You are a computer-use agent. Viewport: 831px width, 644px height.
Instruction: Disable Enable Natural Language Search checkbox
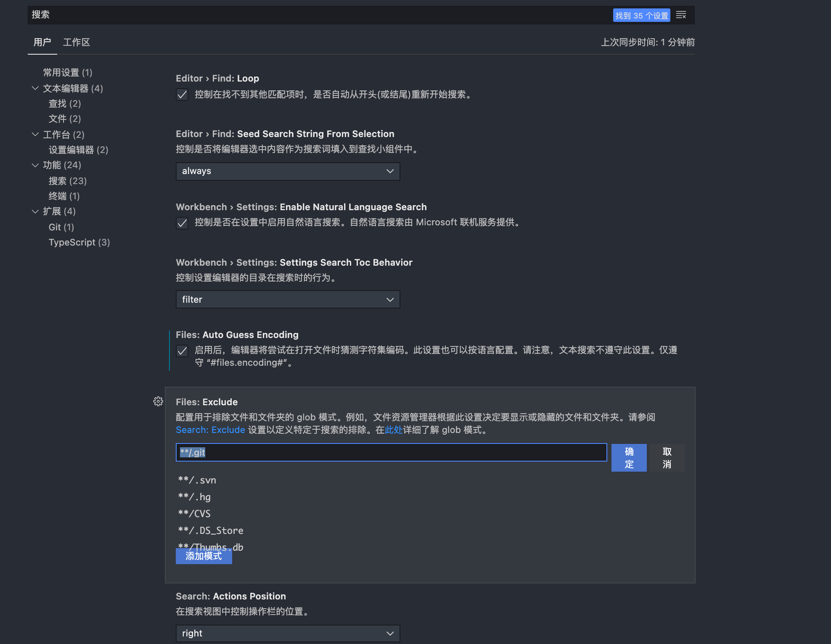182,223
